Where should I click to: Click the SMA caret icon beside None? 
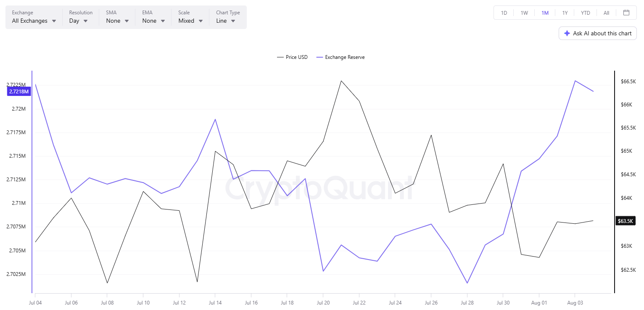click(x=127, y=21)
